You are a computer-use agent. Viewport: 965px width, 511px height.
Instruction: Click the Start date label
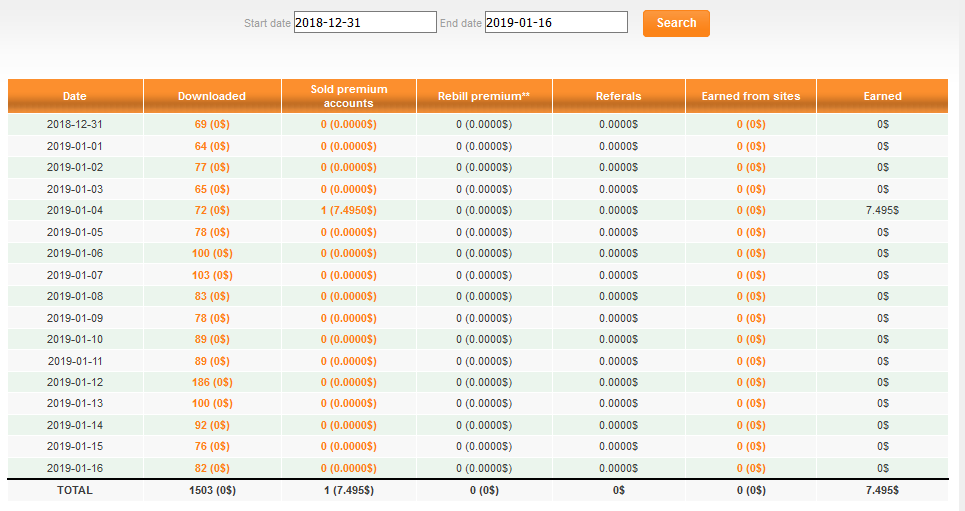click(267, 23)
